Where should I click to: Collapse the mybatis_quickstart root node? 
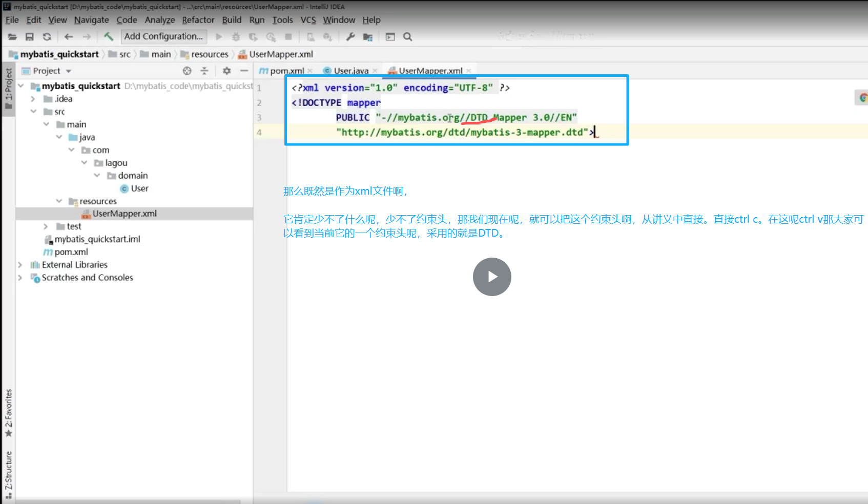point(20,86)
